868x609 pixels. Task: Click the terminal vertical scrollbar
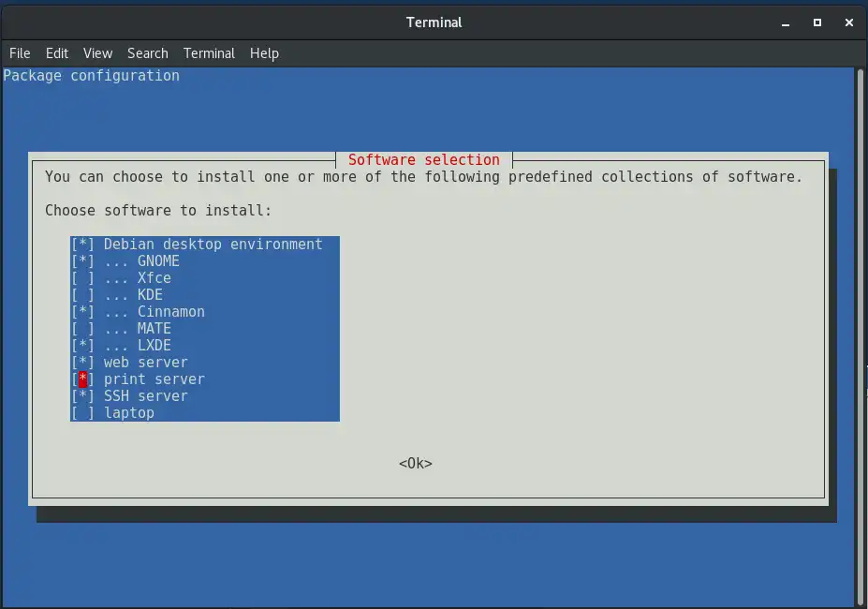click(861, 337)
